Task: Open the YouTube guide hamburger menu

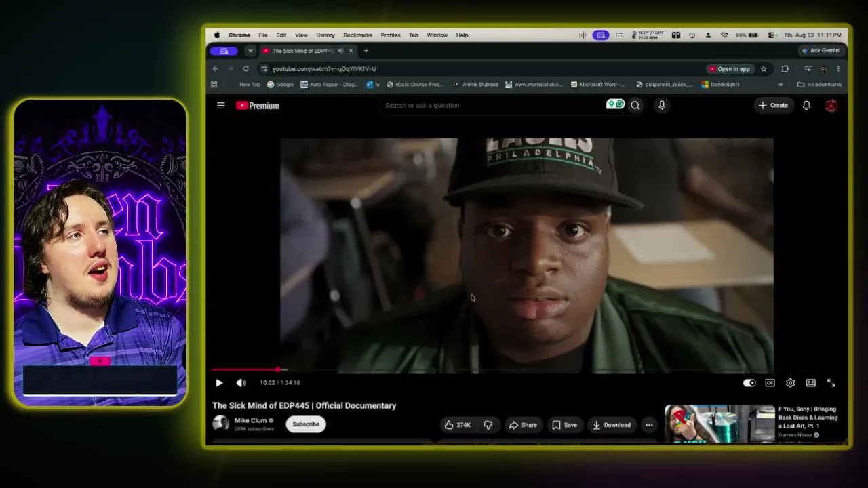Action: tap(220, 105)
